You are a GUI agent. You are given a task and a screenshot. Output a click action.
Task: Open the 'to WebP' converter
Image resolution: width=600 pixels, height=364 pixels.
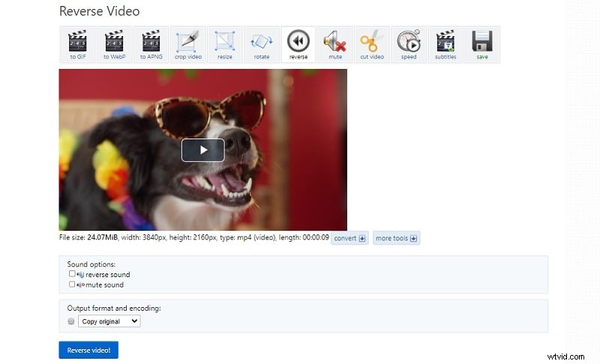114,44
